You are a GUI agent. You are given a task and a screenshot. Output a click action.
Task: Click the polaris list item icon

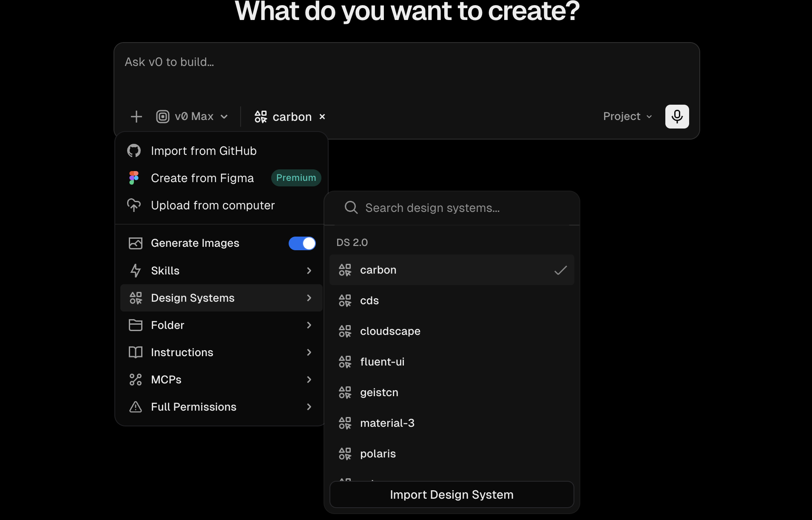345,454
